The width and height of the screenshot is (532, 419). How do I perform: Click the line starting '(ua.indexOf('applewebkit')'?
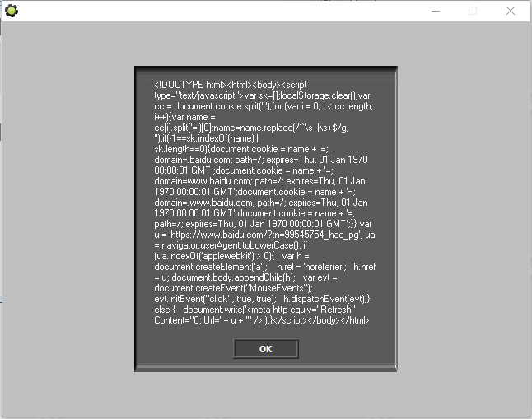tap(231, 256)
